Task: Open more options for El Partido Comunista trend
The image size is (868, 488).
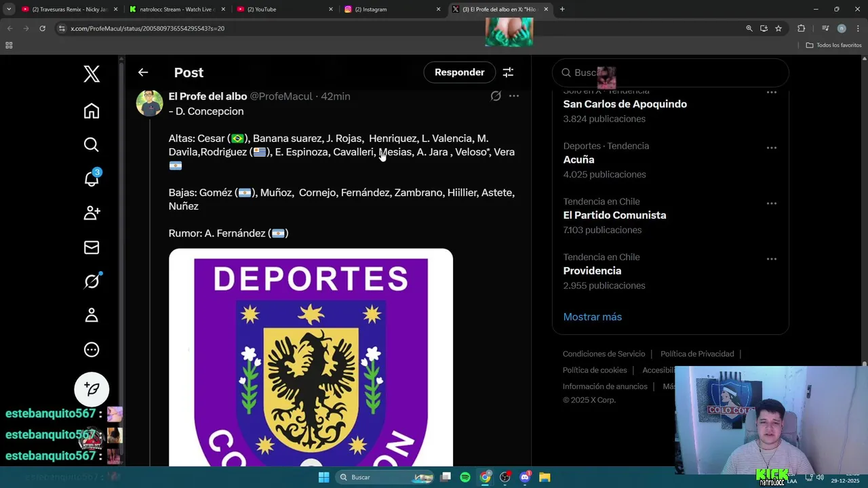Action: [x=772, y=203]
